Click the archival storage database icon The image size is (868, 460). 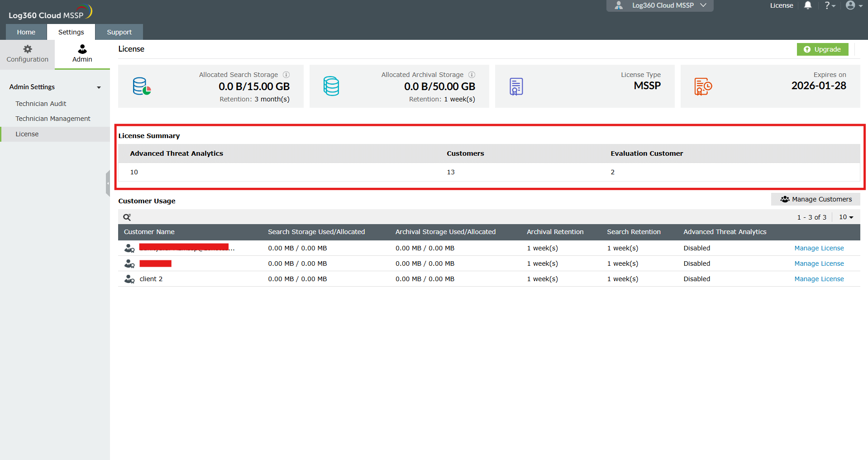click(331, 86)
